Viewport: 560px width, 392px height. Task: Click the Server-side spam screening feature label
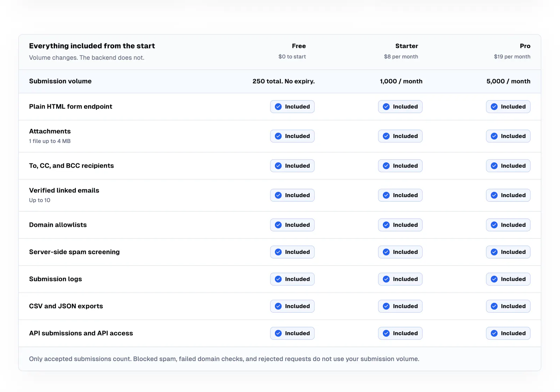click(x=74, y=252)
